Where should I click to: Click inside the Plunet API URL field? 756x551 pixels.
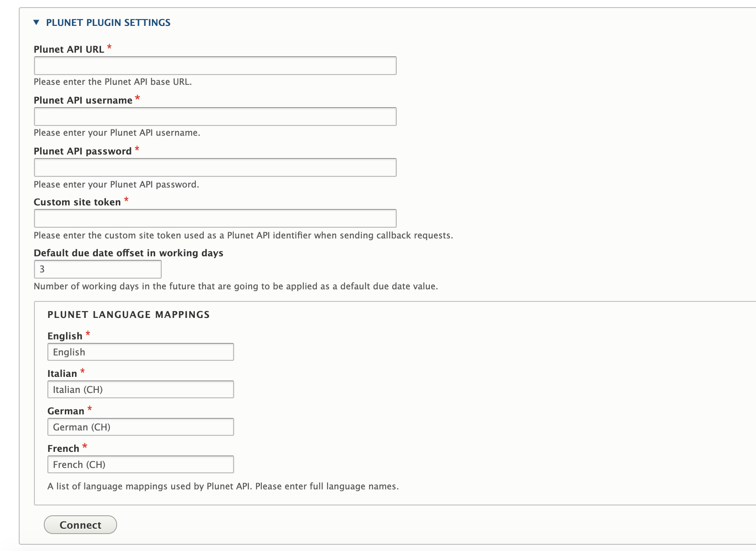click(214, 66)
